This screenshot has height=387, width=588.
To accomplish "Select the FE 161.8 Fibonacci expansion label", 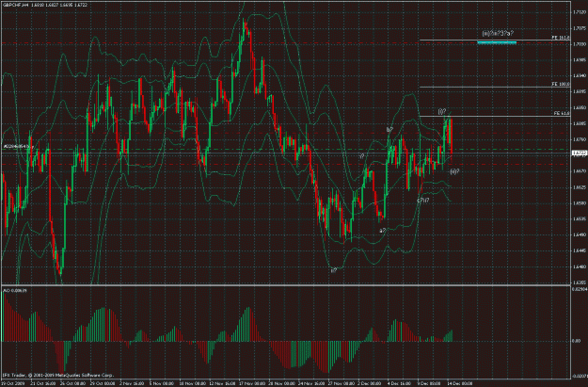I will [x=561, y=38].
